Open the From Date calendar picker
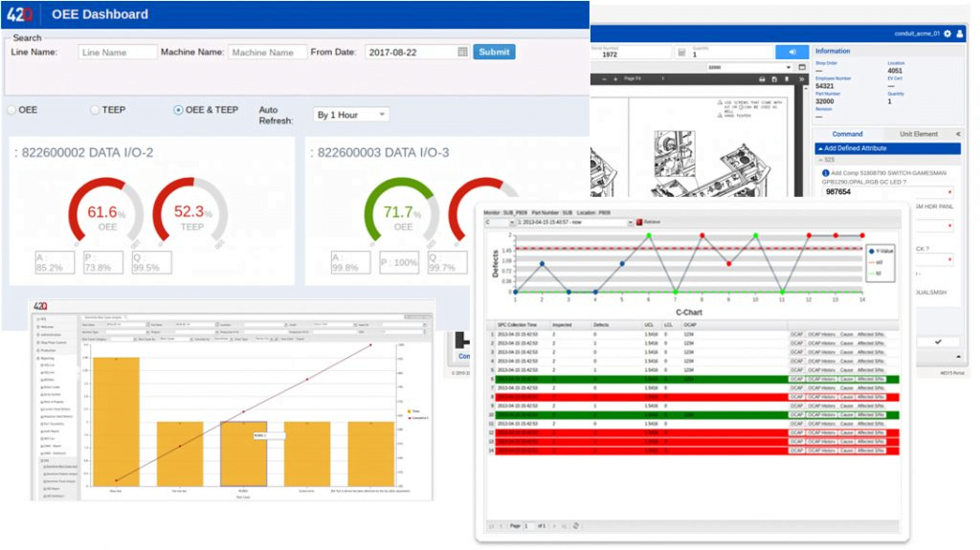980x550 pixels. 463,53
